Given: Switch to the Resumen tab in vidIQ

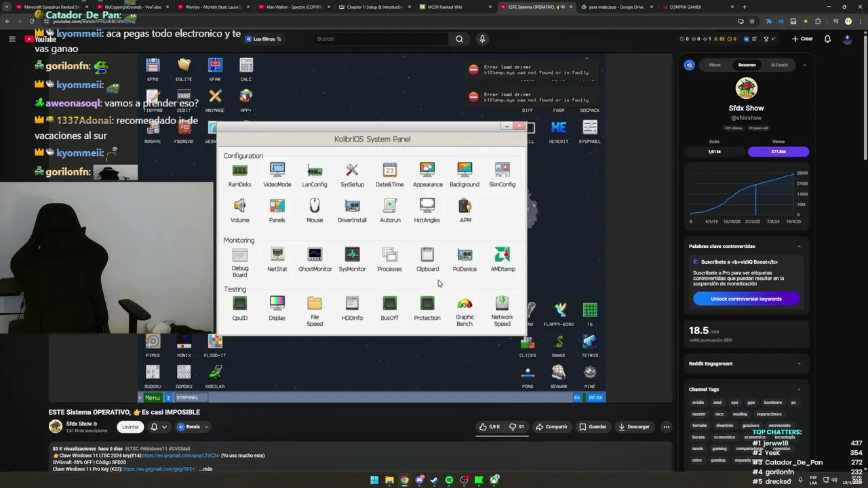Looking at the screenshot, I should coord(747,65).
